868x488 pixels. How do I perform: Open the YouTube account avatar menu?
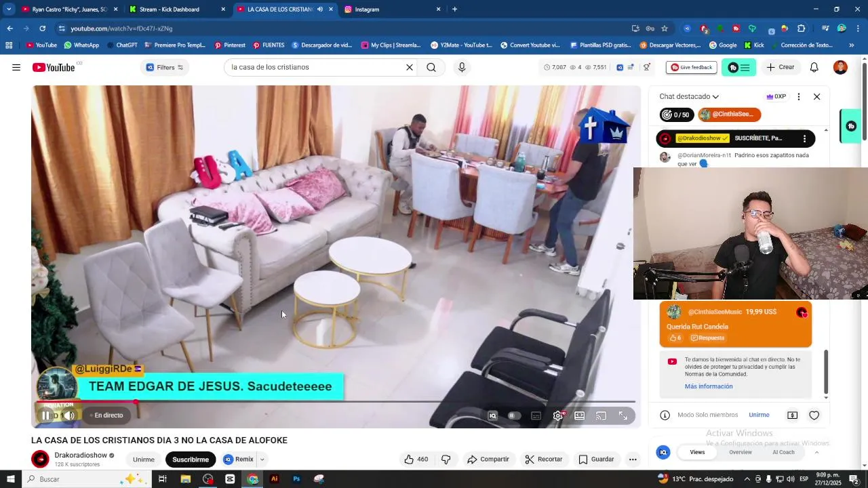tap(840, 67)
